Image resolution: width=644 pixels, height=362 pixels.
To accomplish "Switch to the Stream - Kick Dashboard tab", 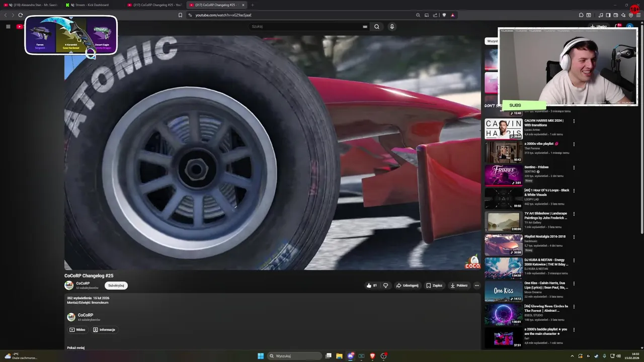I will pyautogui.click(x=92, y=5).
